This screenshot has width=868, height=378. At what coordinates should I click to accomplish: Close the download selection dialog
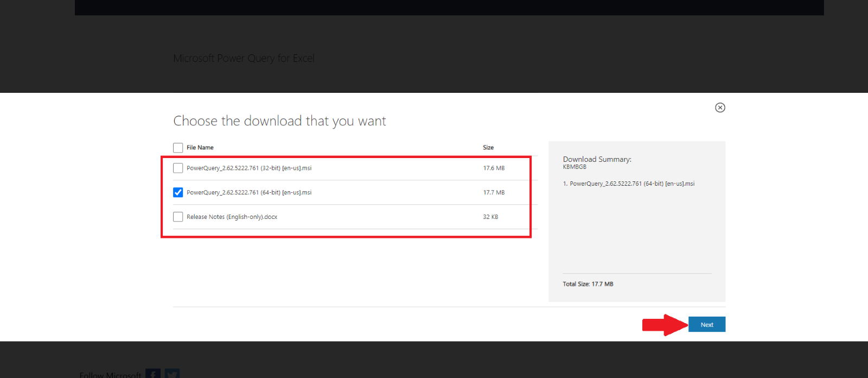tap(720, 108)
